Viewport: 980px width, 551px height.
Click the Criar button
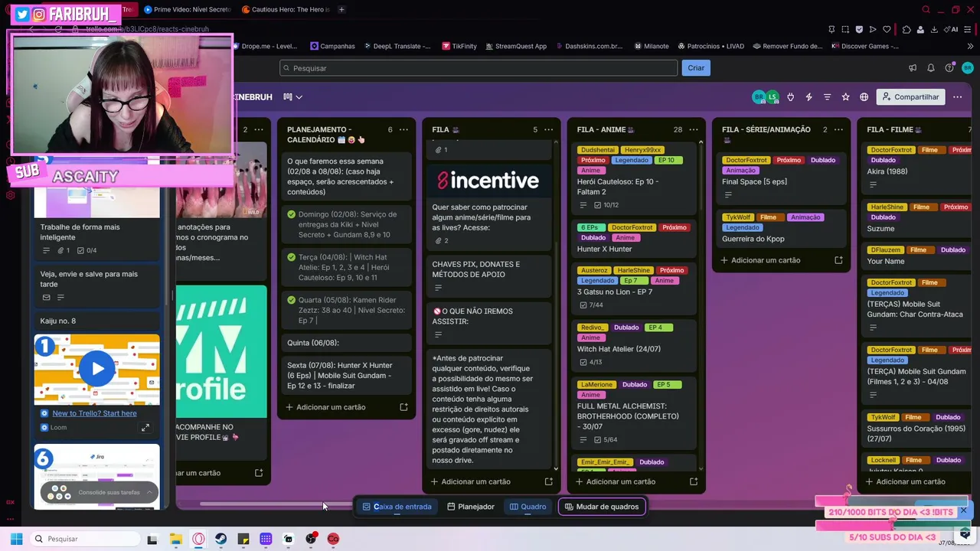pyautogui.click(x=696, y=68)
